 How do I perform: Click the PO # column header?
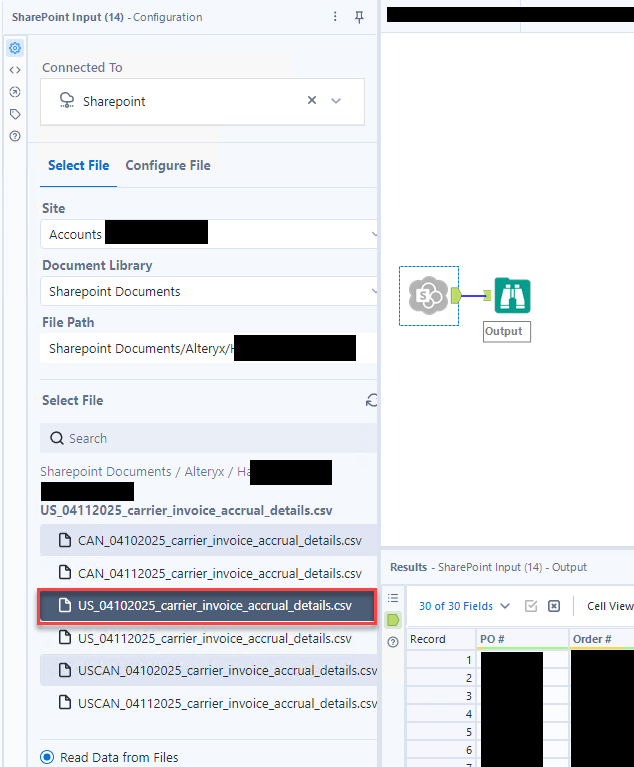[522, 639]
